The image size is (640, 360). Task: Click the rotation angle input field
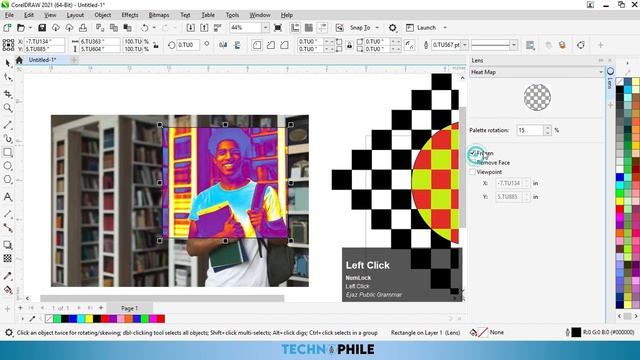coord(188,45)
